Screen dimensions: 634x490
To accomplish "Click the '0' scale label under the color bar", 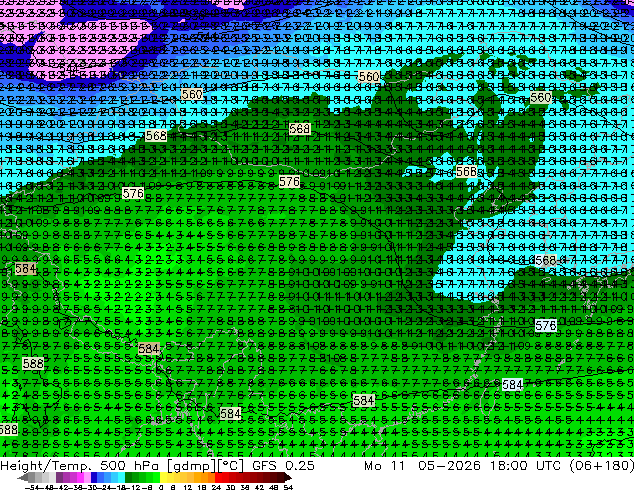I will (161, 488).
